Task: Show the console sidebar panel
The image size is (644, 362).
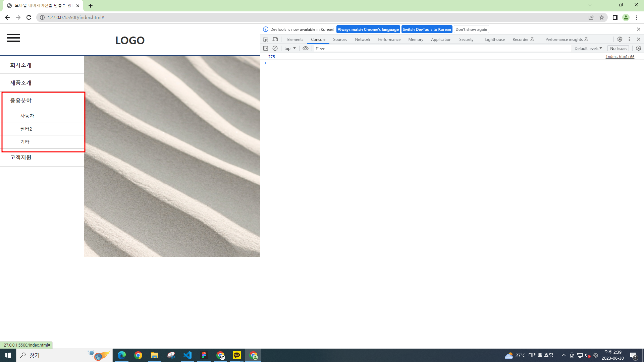Action: click(266, 48)
